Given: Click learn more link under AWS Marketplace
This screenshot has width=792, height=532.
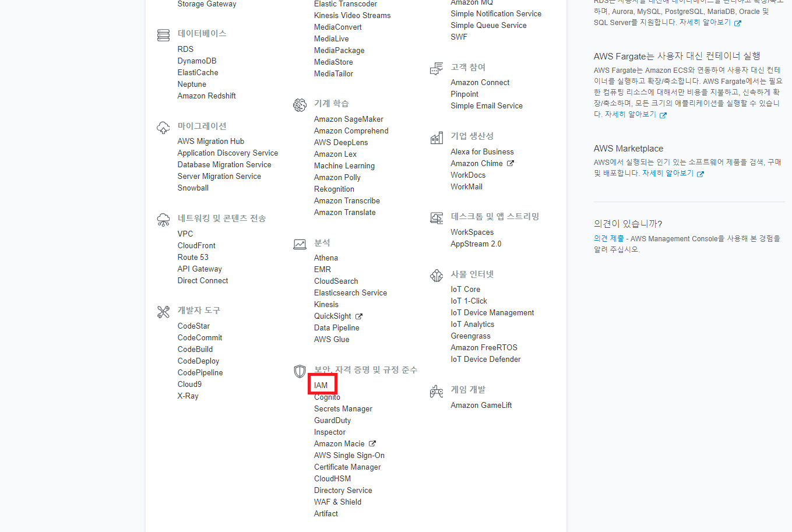Looking at the screenshot, I should (668, 173).
